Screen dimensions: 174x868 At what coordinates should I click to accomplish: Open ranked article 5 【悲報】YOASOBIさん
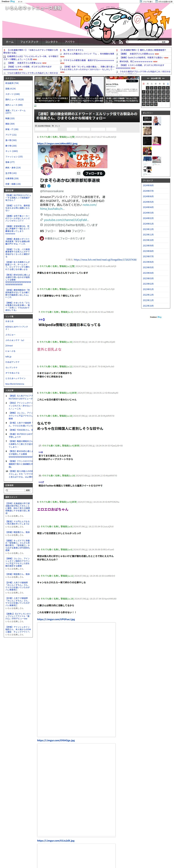point(21,430)
